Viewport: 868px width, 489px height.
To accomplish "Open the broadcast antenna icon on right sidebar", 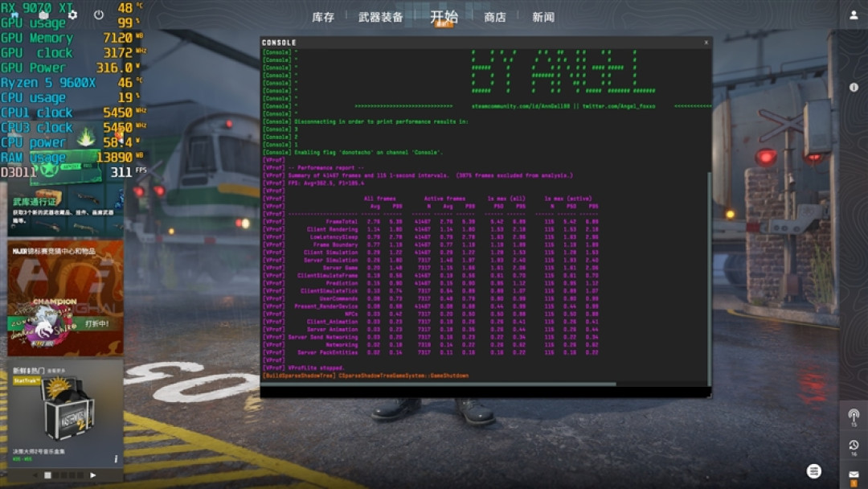I will pyautogui.click(x=854, y=416).
